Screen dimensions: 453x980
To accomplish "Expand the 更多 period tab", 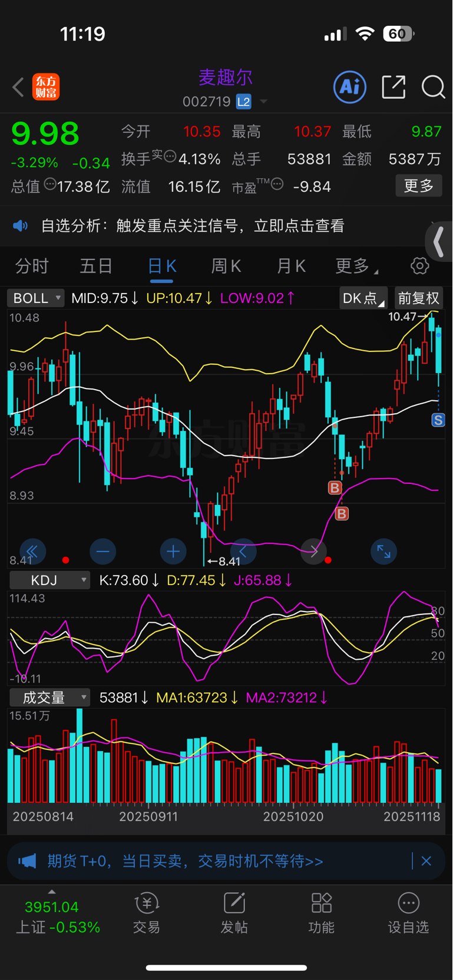I will point(356,266).
